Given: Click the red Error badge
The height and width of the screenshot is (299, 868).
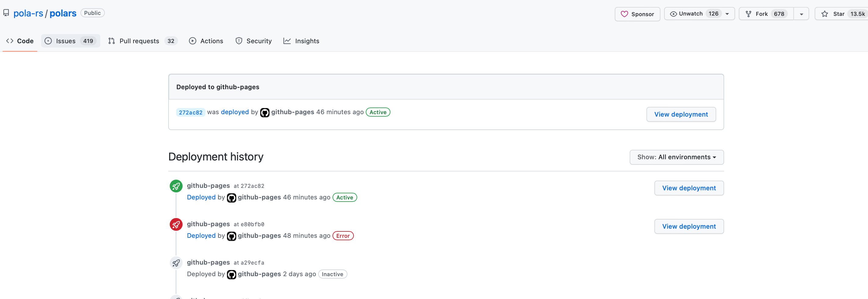Looking at the screenshot, I should point(343,235).
